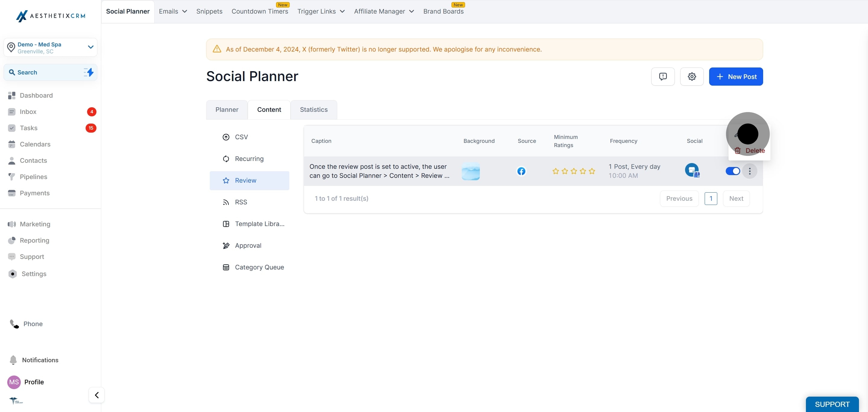Open the SUPPORT button
868x412 pixels.
[x=832, y=404]
